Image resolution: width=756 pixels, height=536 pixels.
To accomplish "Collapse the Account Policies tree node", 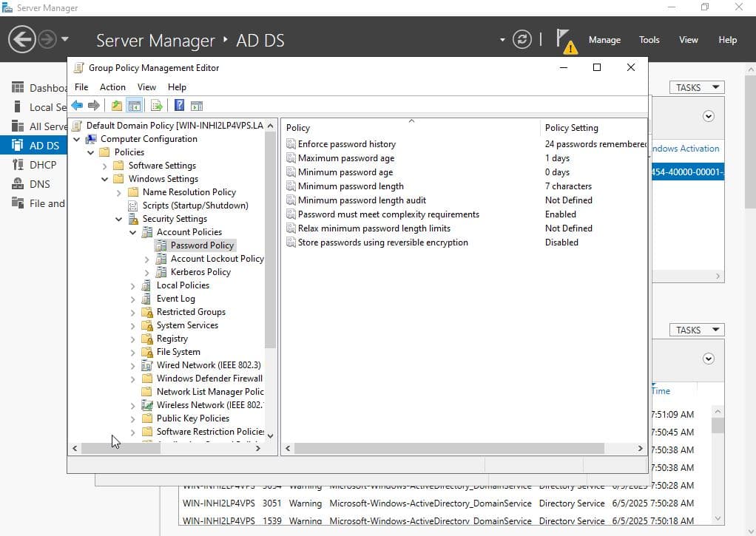I will coord(133,232).
